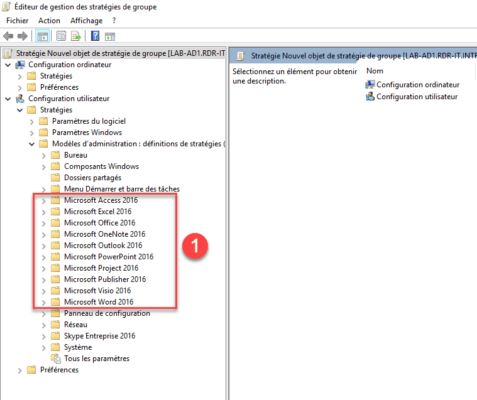Click the Microsoft Access 2016 folder icon
The width and height of the screenshot is (477, 400).
55,200
